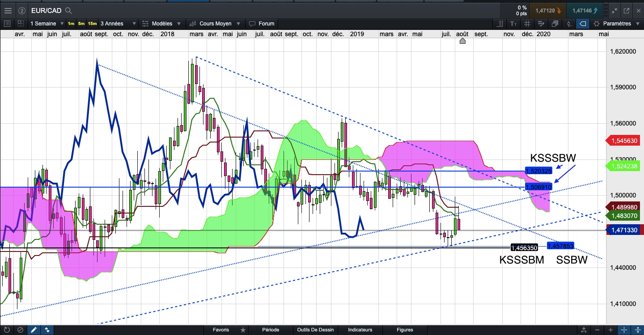This screenshot has width=644, height=335.
Task: Click the light green 1,524238 price label
Action: click(x=623, y=166)
